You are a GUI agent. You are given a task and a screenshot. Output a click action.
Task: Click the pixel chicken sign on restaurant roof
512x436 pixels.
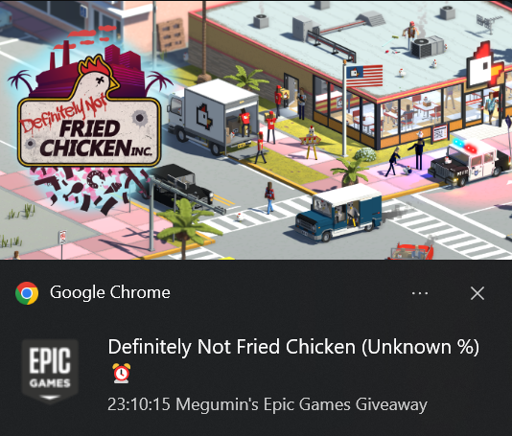[x=483, y=65]
